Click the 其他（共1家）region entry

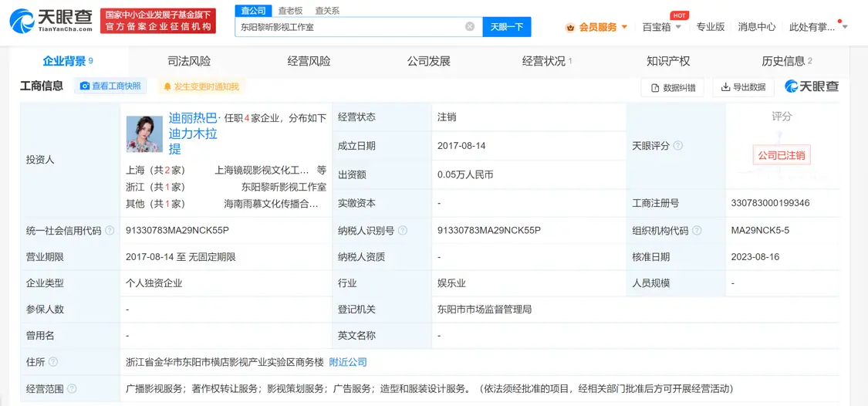click(x=156, y=204)
